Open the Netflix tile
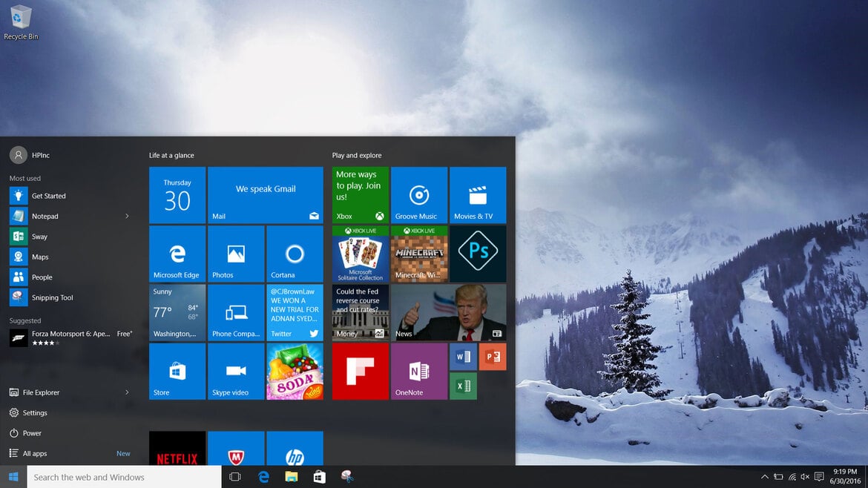868x488 pixels. pos(177,448)
